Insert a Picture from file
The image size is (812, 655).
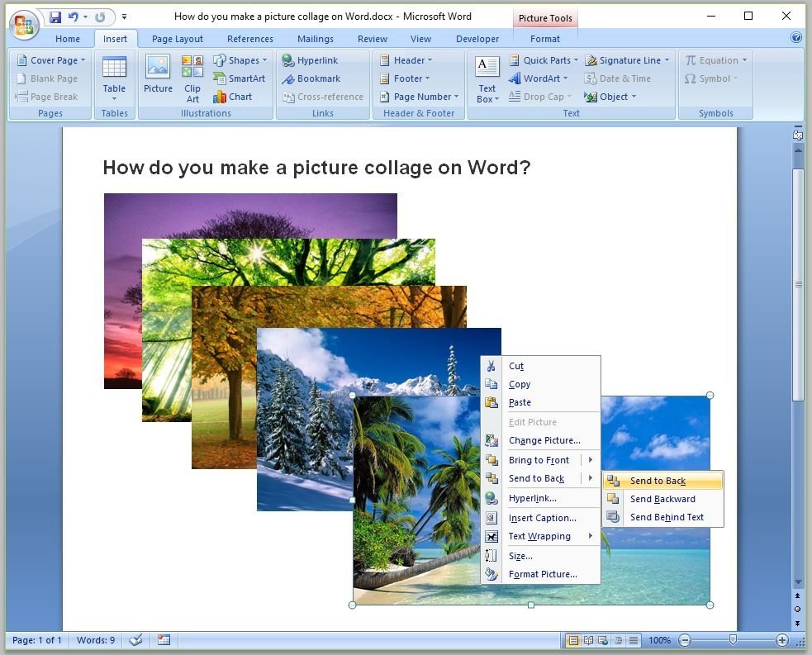tap(158, 74)
